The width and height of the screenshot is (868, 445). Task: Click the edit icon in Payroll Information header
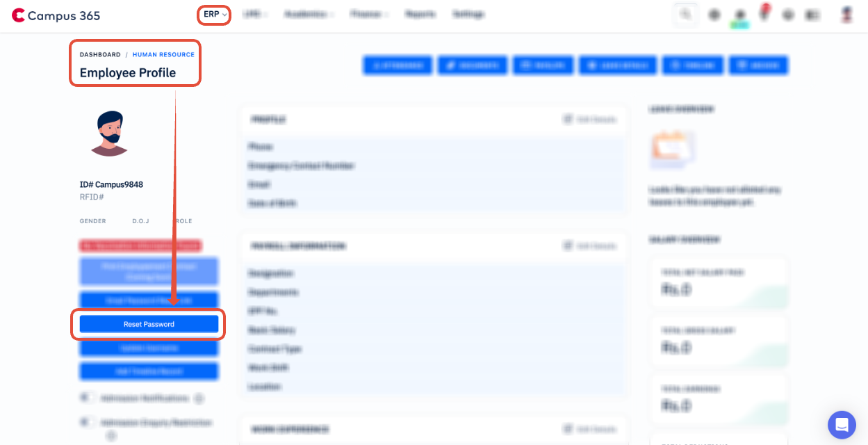click(x=568, y=245)
